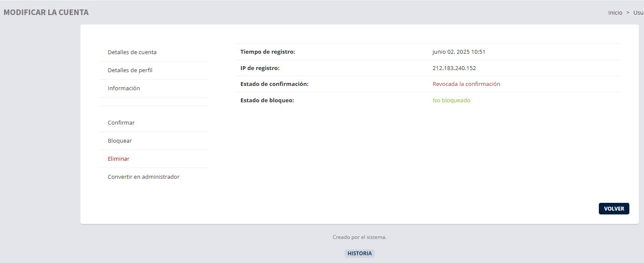Click the Usu breadcrumb link
Screen dimensions: 644x263
(638, 13)
